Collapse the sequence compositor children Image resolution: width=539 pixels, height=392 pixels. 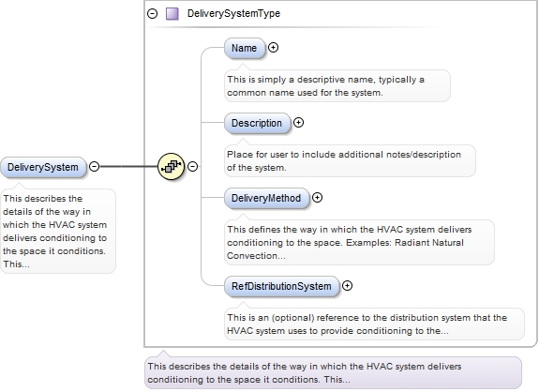192,166
